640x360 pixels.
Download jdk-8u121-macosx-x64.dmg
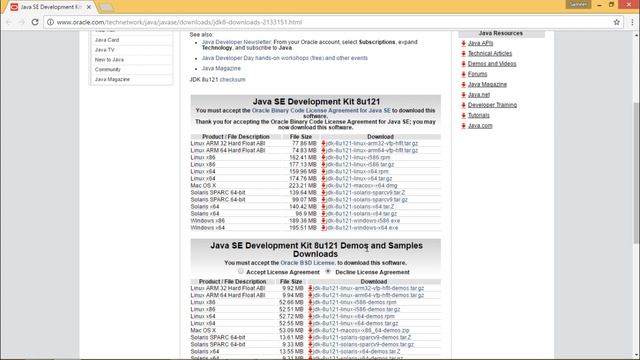[x=362, y=185]
